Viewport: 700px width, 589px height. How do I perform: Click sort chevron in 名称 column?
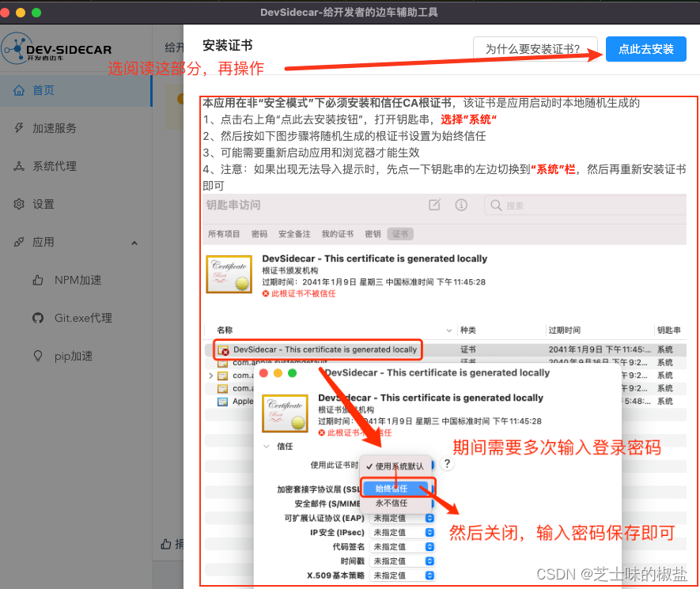[449, 330]
